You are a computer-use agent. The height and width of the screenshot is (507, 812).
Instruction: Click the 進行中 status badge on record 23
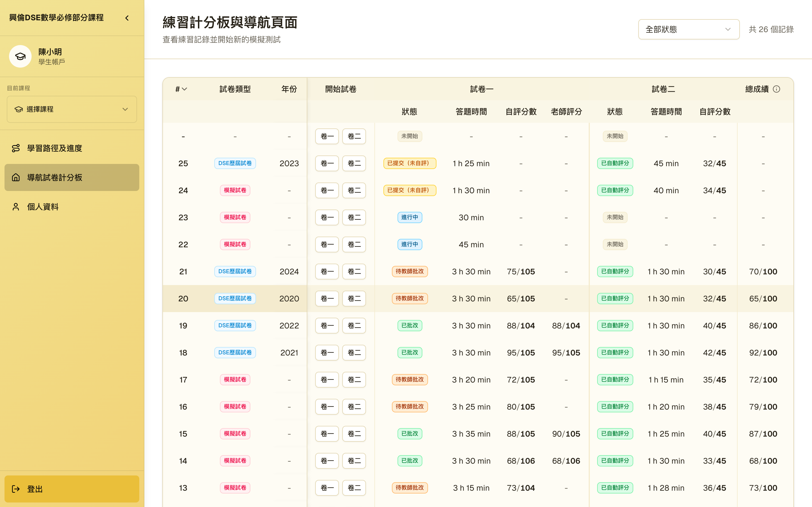(x=410, y=217)
